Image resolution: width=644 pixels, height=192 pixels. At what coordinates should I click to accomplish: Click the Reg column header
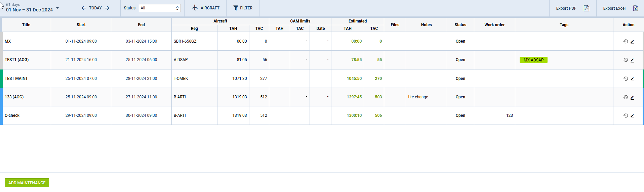194,29
